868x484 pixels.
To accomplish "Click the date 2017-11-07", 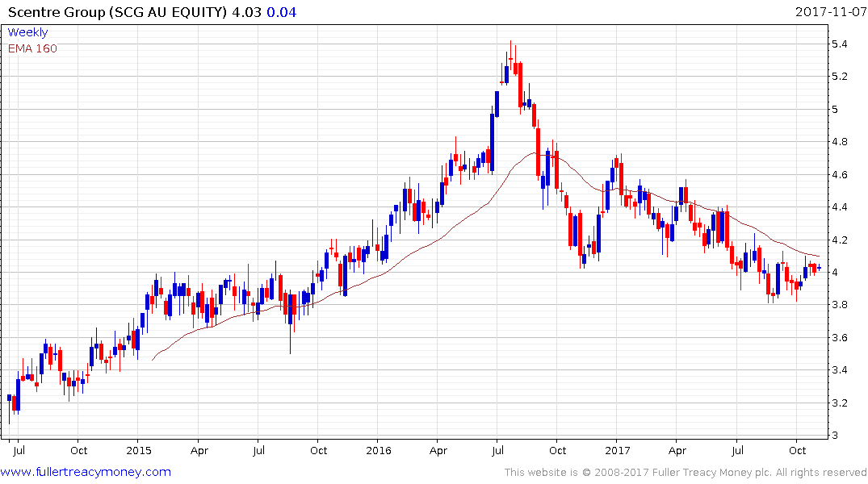I will 831,11.
